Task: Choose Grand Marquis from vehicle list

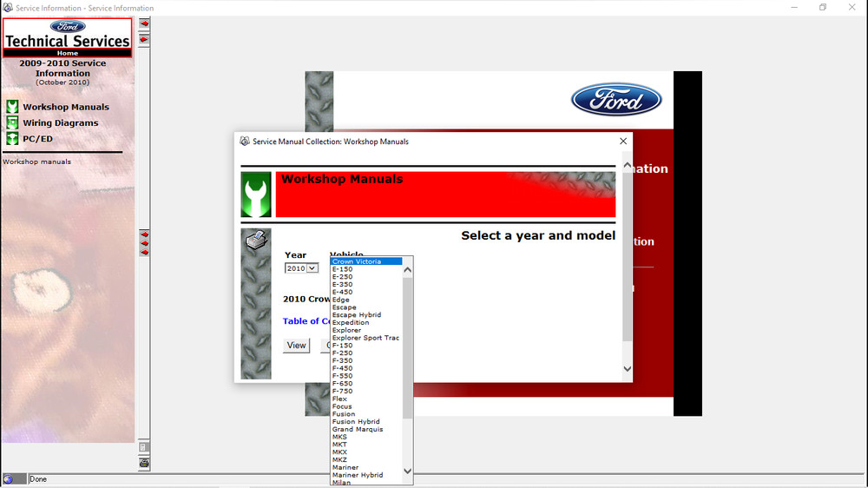Action: coord(366,429)
